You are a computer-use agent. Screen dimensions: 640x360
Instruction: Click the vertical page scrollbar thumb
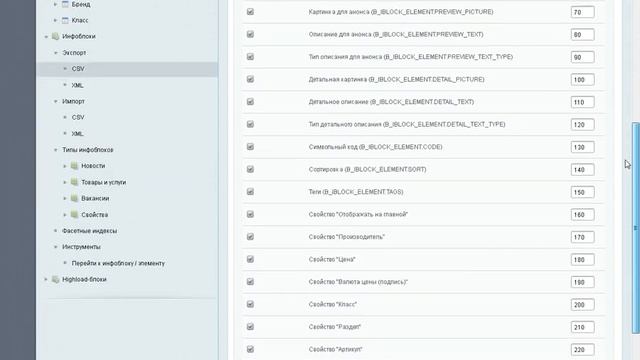point(636,228)
